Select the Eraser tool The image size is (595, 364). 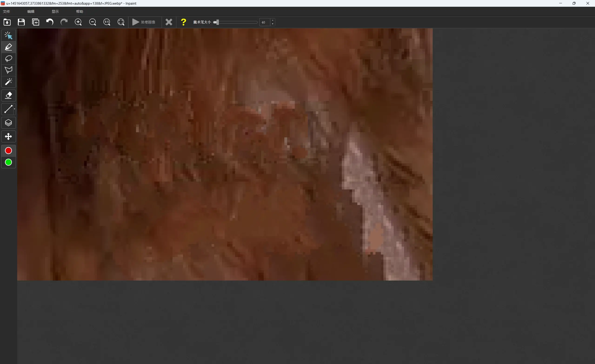click(x=8, y=95)
